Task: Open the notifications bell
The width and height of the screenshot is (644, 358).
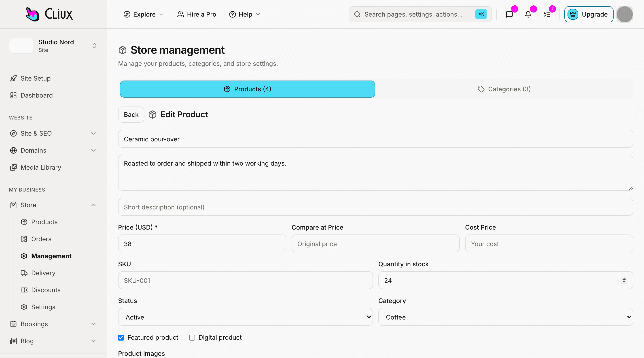Action: (x=528, y=14)
